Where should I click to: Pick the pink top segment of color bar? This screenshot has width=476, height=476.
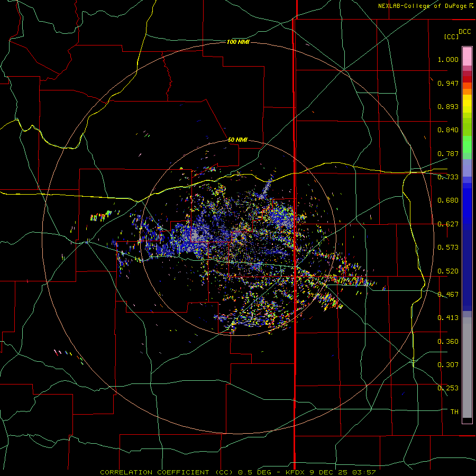tap(467, 56)
